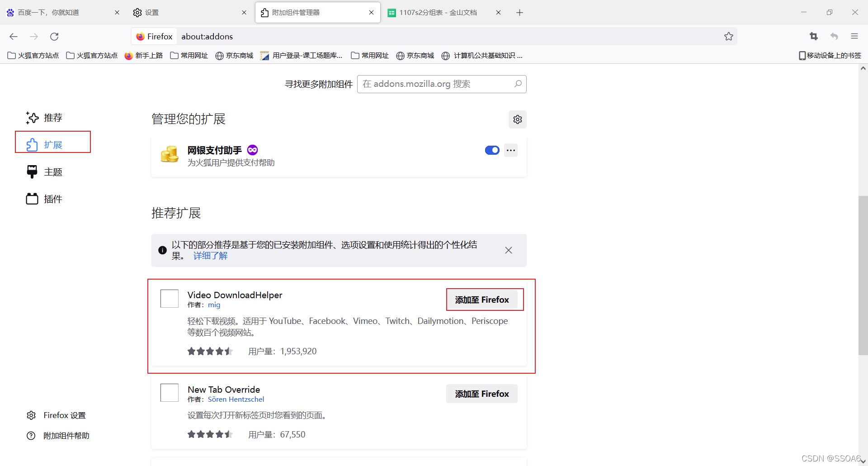This screenshot has width=868, height=466.
Task: Click the search magnifier in addons search
Action: point(518,84)
